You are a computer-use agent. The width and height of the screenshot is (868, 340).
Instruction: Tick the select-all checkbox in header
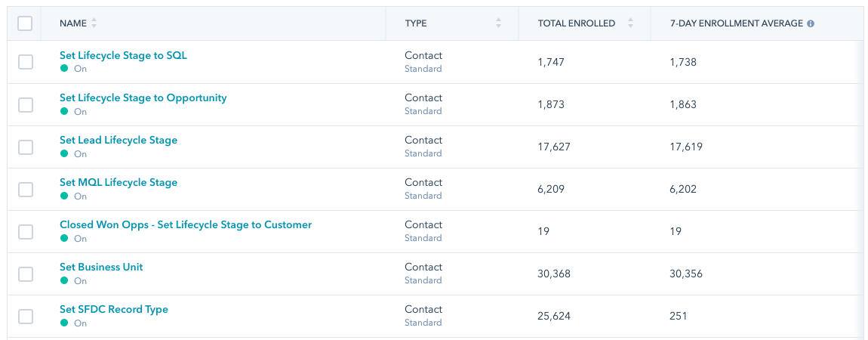[x=25, y=23]
